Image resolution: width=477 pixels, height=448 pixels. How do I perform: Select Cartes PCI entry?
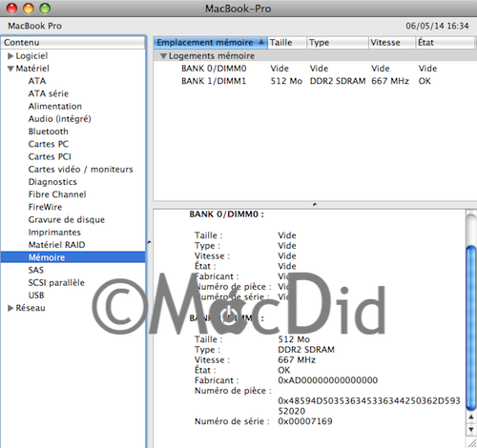pos(50,156)
